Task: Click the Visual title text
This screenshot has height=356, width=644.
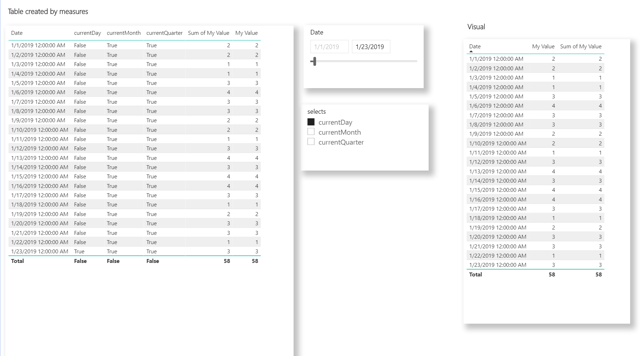Action: point(476,27)
